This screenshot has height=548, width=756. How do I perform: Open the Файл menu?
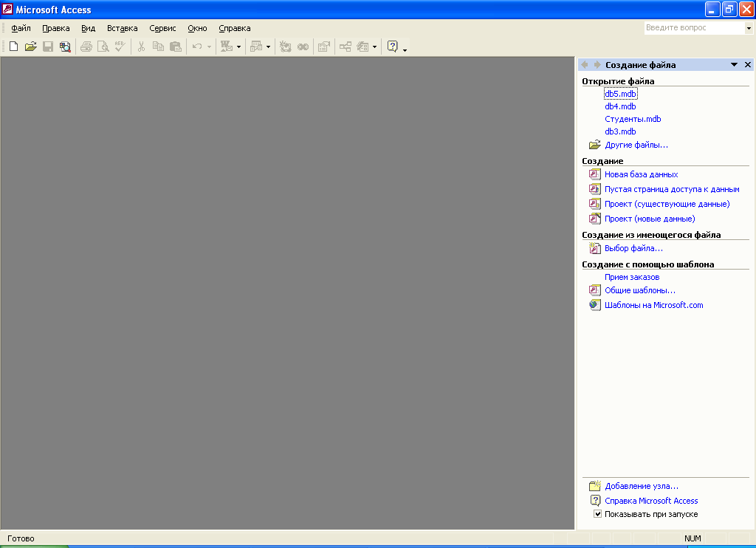click(21, 28)
